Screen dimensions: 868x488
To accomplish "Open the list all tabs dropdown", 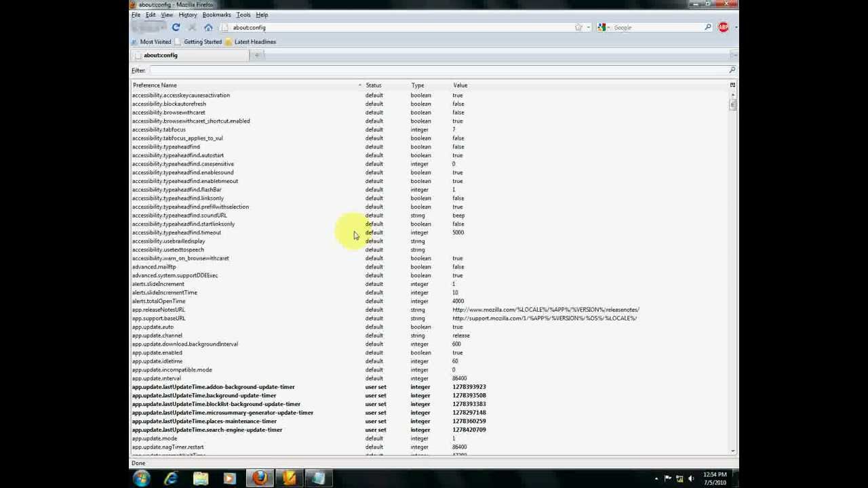I will click(734, 56).
